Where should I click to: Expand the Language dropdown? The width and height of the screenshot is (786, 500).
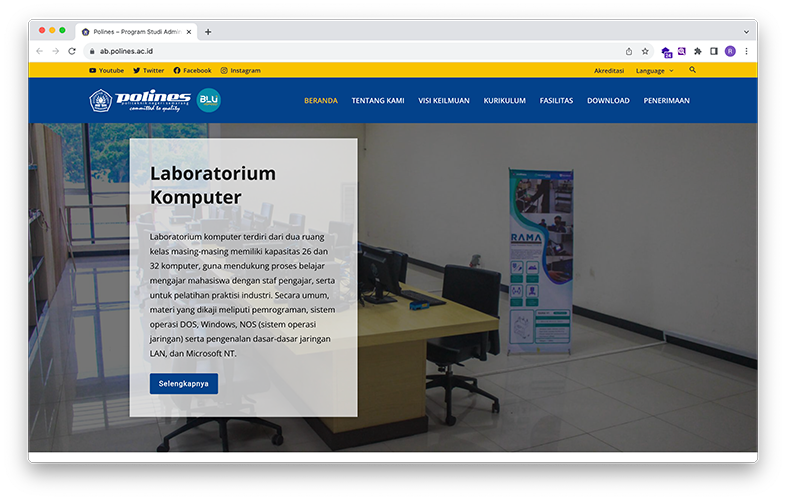pyautogui.click(x=654, y=71)
